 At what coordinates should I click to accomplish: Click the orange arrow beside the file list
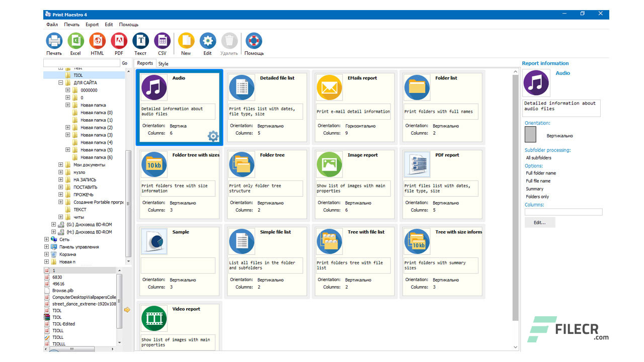point(127,310)
